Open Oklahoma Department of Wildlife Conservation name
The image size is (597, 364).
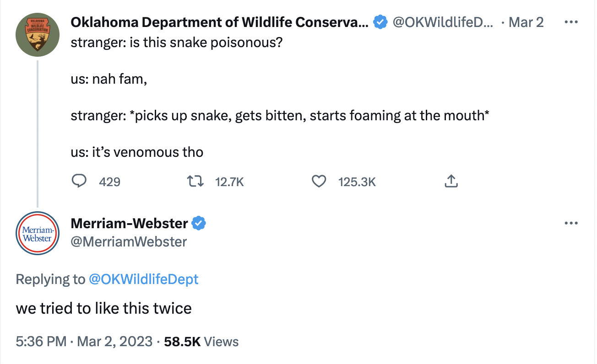(219, 22)
